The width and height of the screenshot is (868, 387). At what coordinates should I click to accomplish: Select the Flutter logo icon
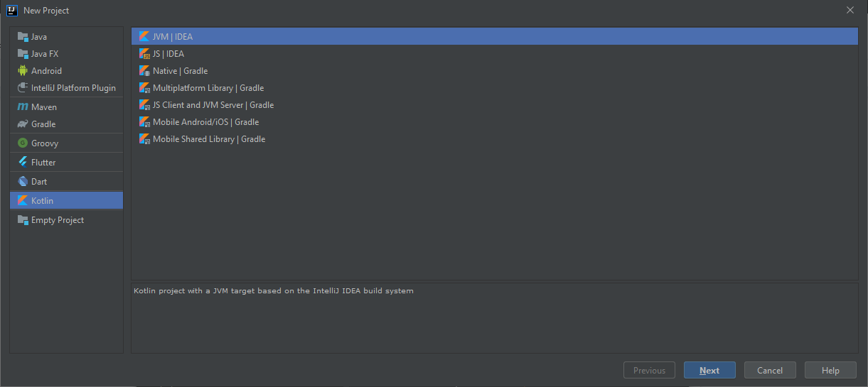pos(23,163)
